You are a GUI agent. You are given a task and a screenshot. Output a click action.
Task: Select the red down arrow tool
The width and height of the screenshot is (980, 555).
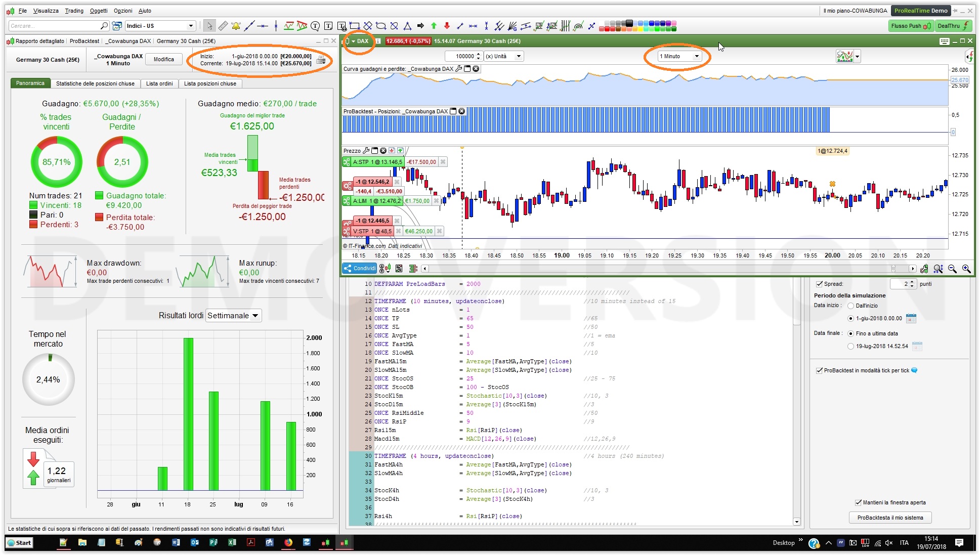[447, 26]
